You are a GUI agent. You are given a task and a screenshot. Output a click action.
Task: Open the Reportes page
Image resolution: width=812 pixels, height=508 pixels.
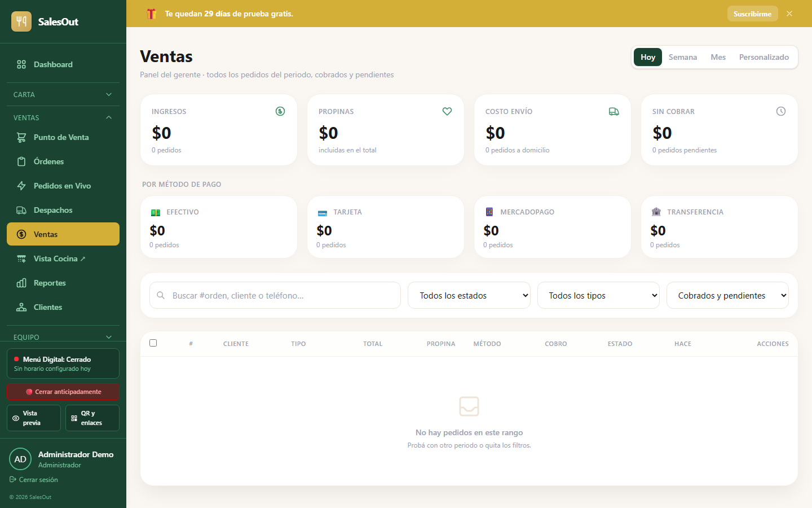point(63,283)
